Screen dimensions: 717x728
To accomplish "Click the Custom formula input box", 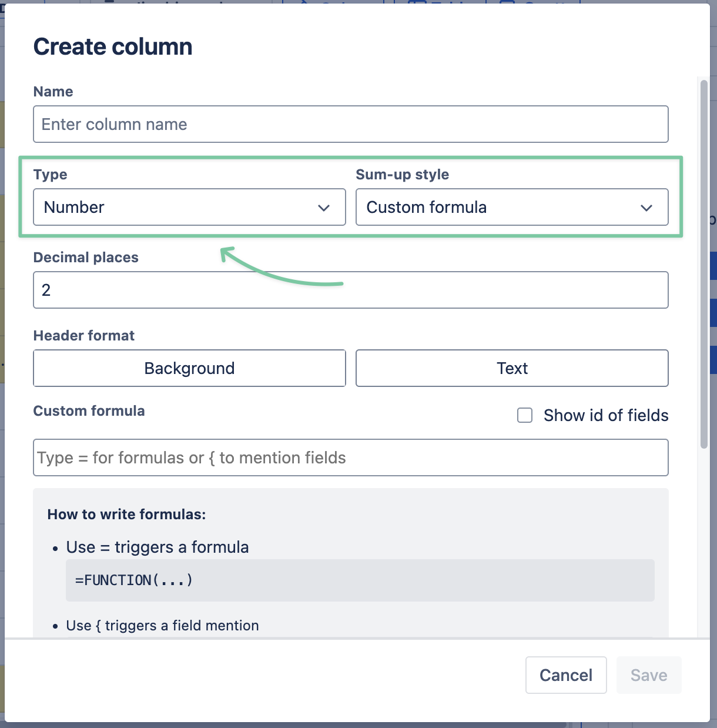I will tap(350, 457).
